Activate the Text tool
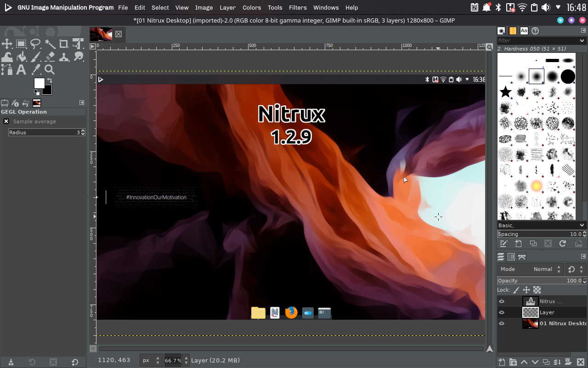 pyautogui.click(x=21, y=69)
